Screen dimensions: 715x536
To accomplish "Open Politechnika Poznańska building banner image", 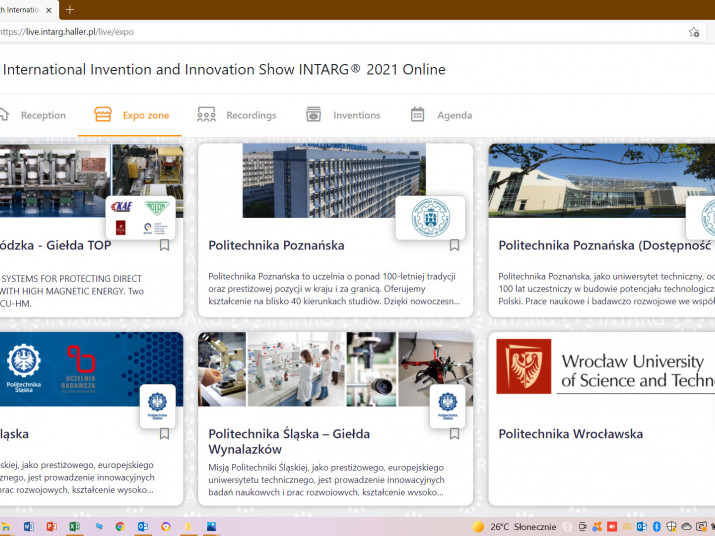I will (334, 180).
